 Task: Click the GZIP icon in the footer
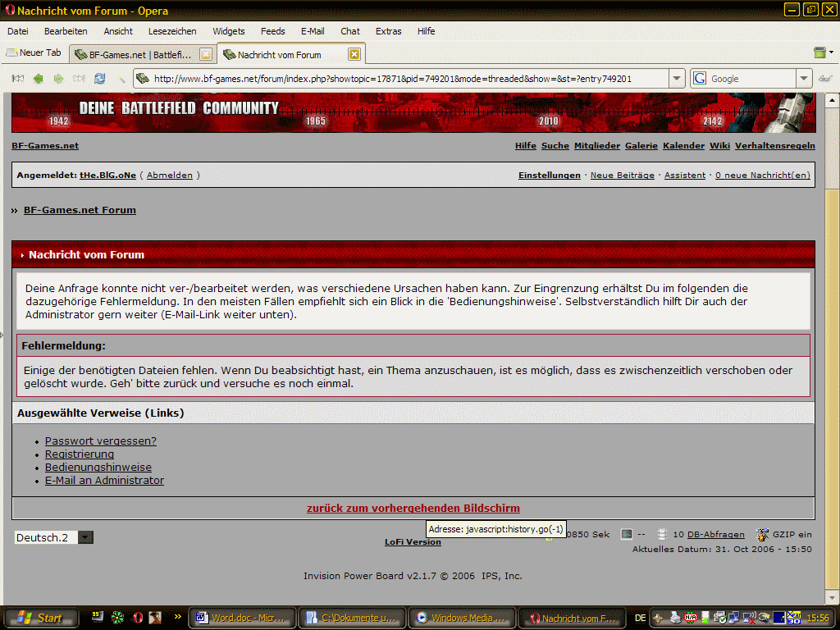[x=762, y=534]
